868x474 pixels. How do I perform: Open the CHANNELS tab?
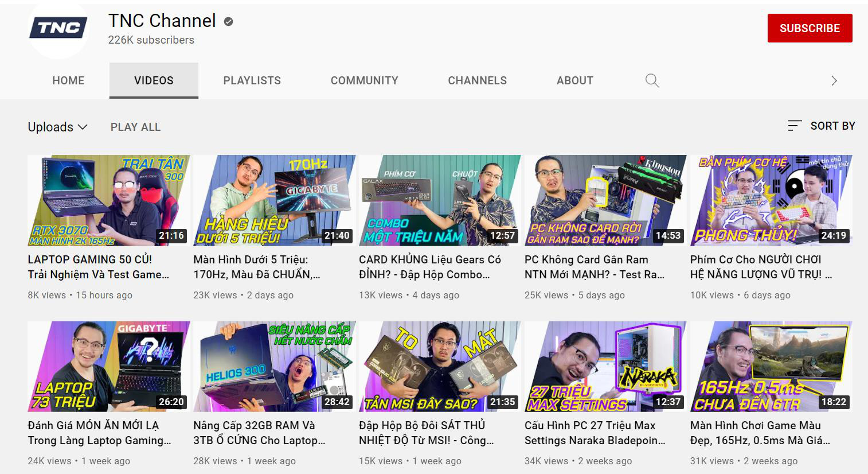pos(477,80)
